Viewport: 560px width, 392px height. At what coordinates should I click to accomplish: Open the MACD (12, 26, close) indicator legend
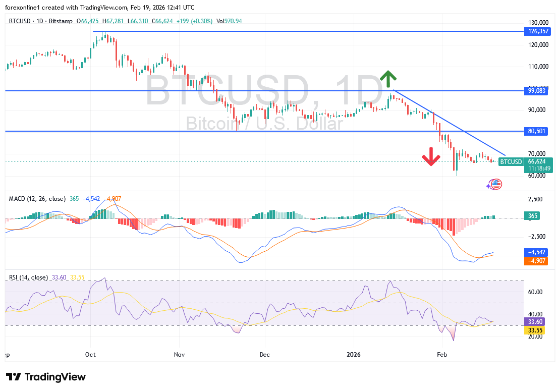point(37,199)
